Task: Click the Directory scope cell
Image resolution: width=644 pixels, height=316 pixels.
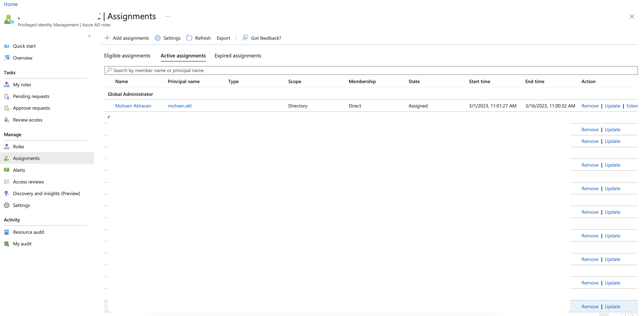Action: [298, 106]
